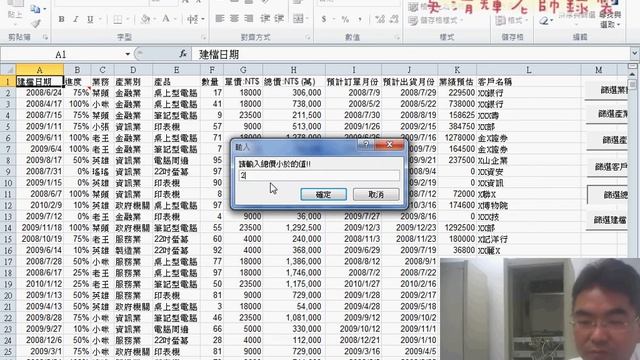Close the input dialog with the red X

[x=389, y=144]
